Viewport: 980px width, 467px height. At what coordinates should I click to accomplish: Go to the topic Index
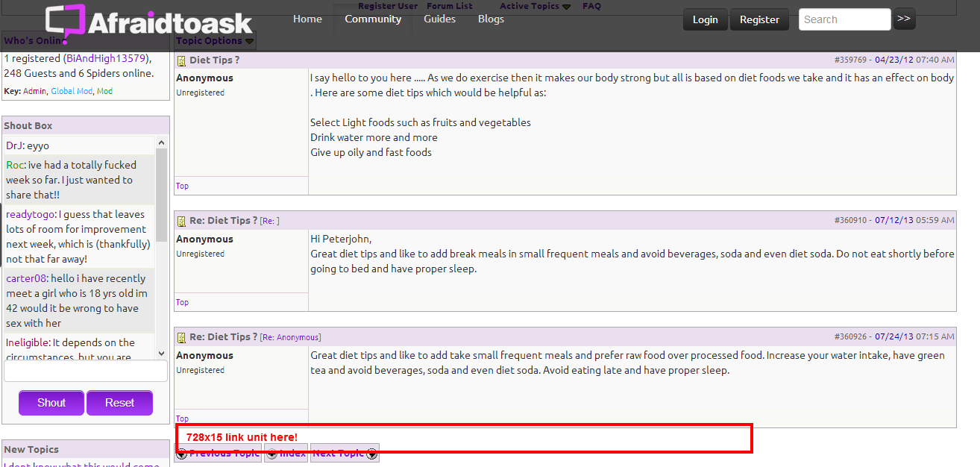pyautogui.click(x=292, y=454)
